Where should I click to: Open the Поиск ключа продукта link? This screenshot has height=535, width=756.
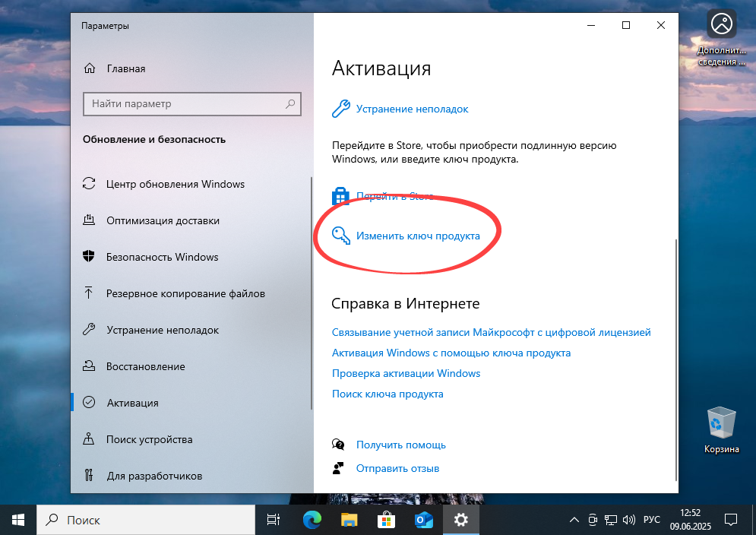click(387, 394)
